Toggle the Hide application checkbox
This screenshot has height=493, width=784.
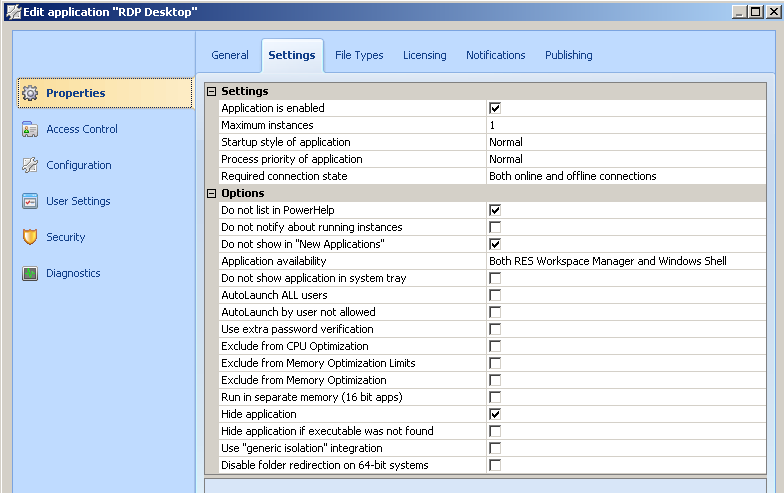click(x=495, y=414)
